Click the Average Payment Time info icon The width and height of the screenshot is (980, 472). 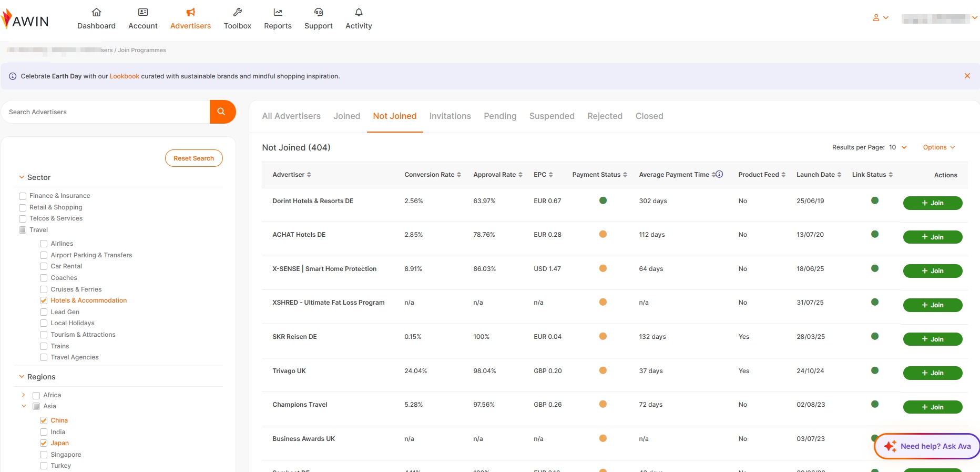[x=719, y=174]
